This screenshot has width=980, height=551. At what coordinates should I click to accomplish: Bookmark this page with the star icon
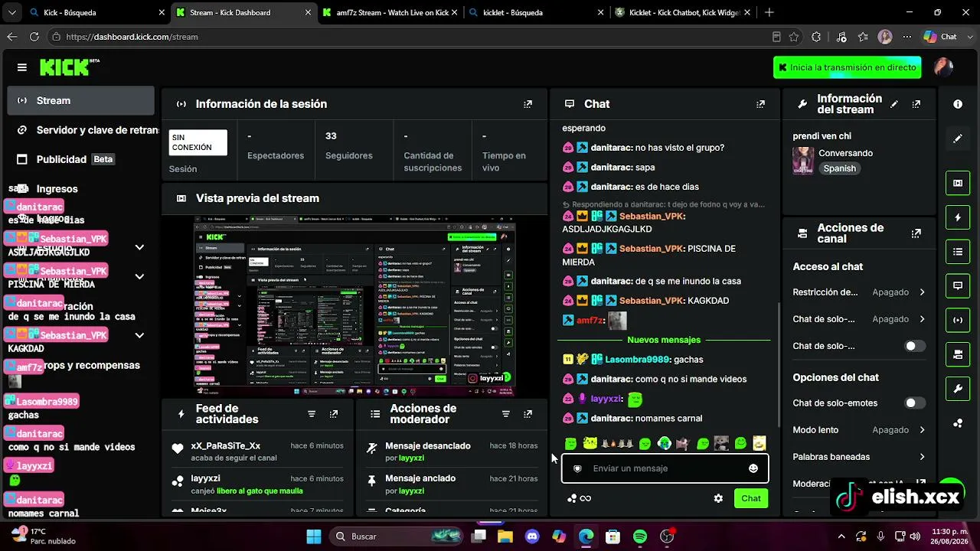794,37
